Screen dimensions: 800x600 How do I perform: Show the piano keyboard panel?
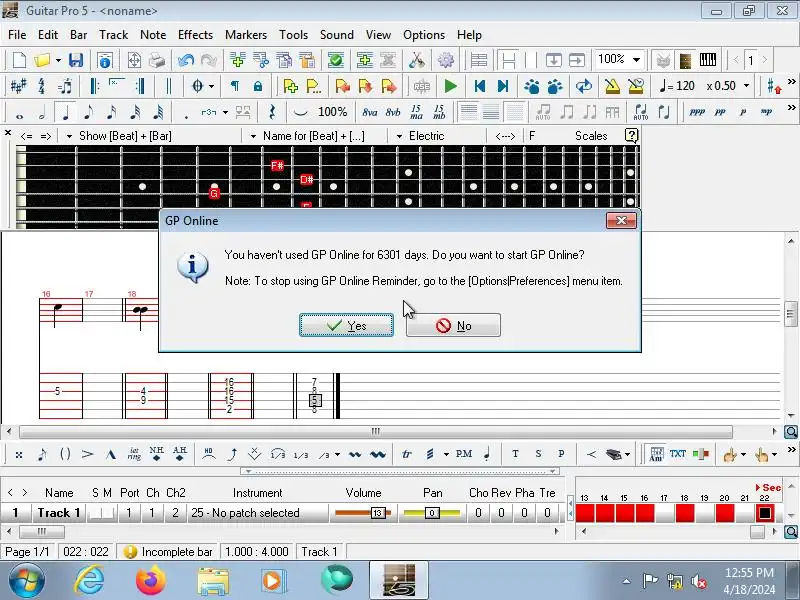[x=708, y=60]
